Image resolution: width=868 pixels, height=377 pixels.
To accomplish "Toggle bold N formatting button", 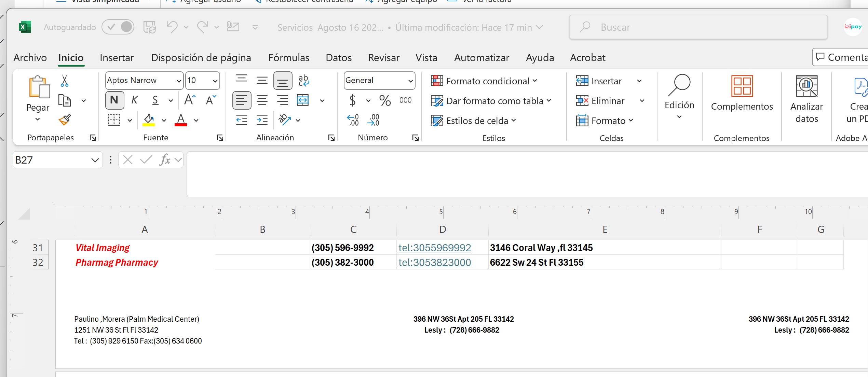I will tap(114, 100).
